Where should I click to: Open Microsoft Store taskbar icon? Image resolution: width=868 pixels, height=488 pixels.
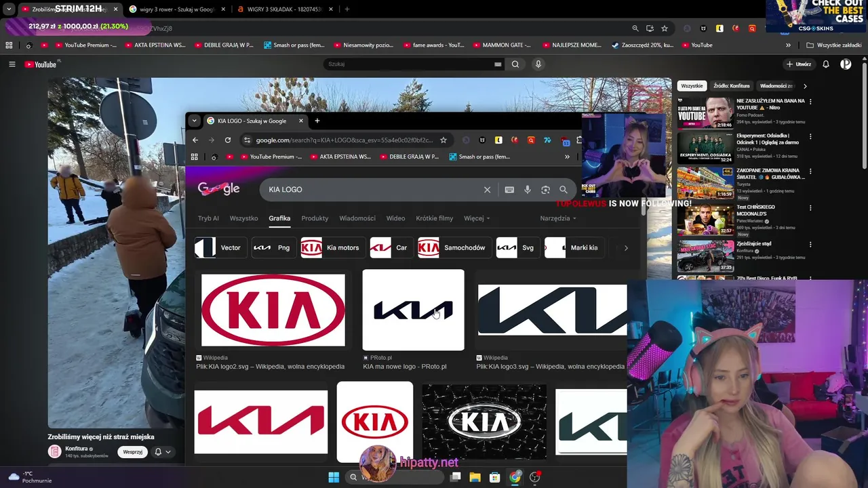tap(495, 477)
